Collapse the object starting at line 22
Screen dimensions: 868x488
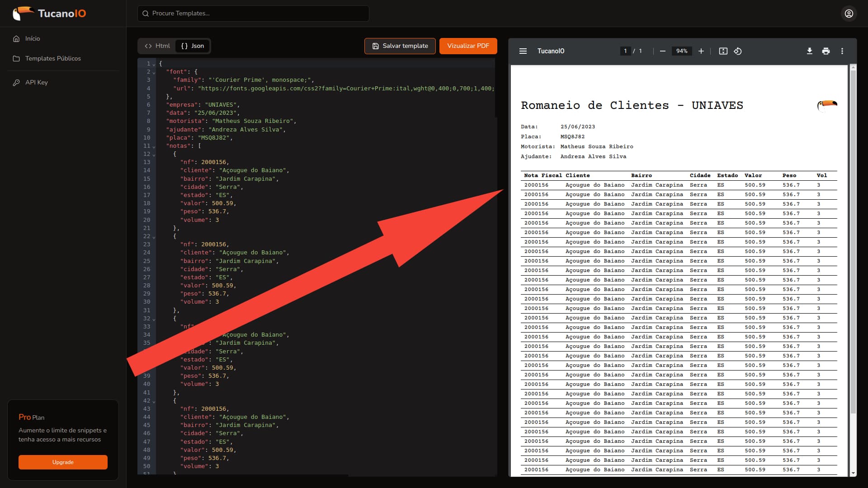(x=154, y=237)
